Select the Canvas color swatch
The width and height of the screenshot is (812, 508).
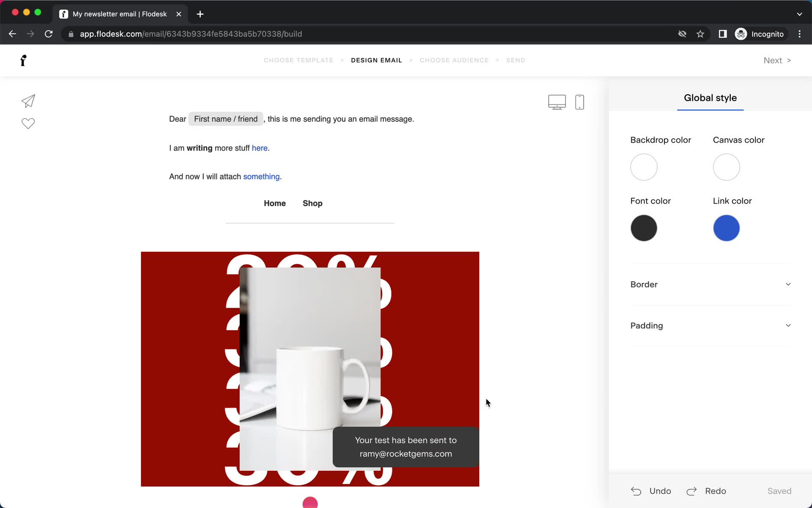pyautogui.click(x=727, y=167)
